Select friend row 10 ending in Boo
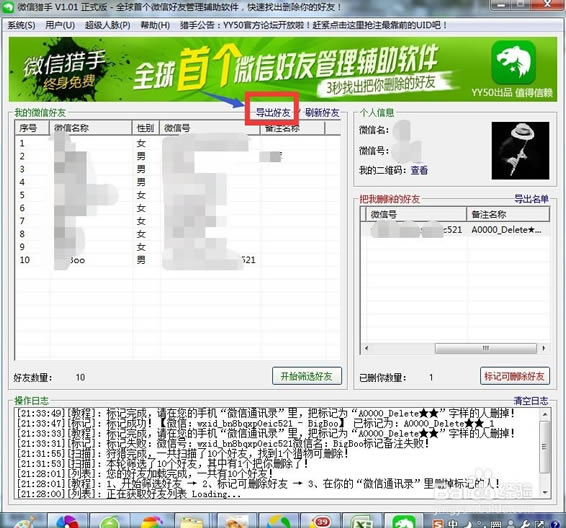Screen dimensions: 566x528 177,260
